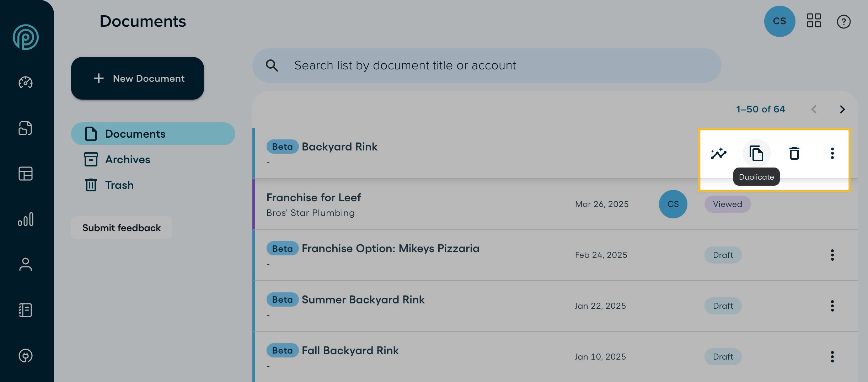This screenshot has width=868, height=382.
Task: Click the Mar 26, 2025 date
Action: click(602, 204)
